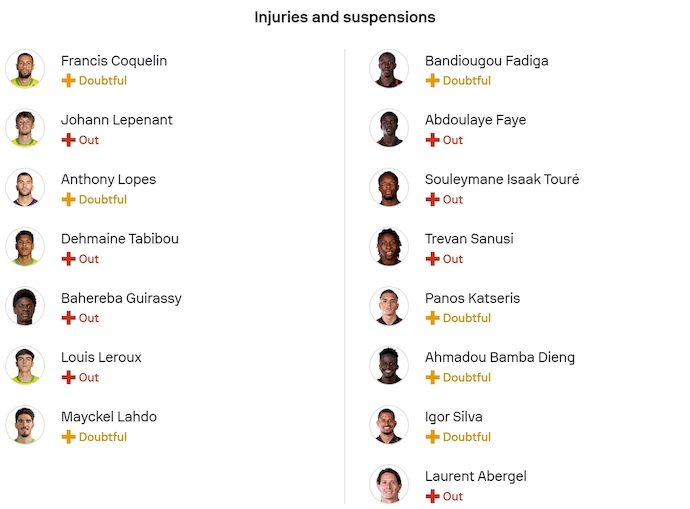Image resolution: width=690 pixels, height=509 pixels.
Task: Select Bahereba Guirassy's name
Action: (x=121, y=298)
